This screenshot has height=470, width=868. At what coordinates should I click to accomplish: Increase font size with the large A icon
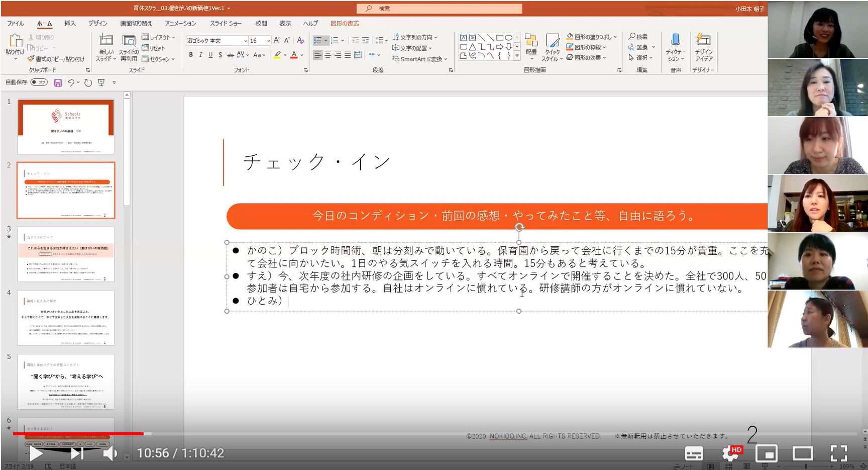tap(277, 40)
